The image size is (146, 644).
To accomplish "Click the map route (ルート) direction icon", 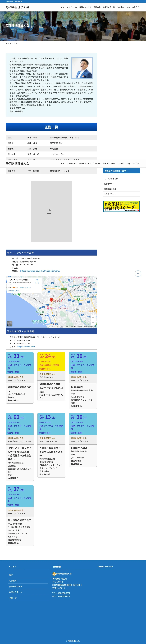I will coord(37,280).
